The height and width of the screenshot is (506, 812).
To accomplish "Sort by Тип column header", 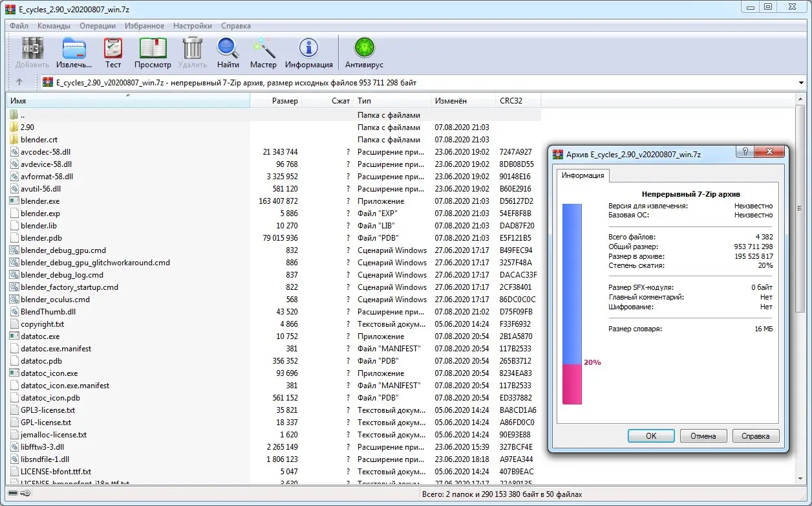I will pyautogui.click(x=392, y=101).
